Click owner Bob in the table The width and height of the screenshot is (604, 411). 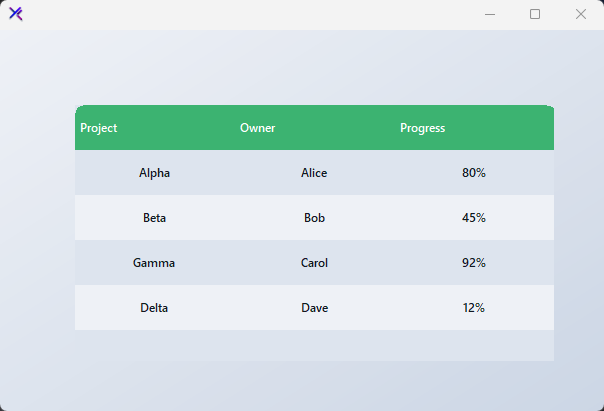pyautogui.click(x=314, y=218)
